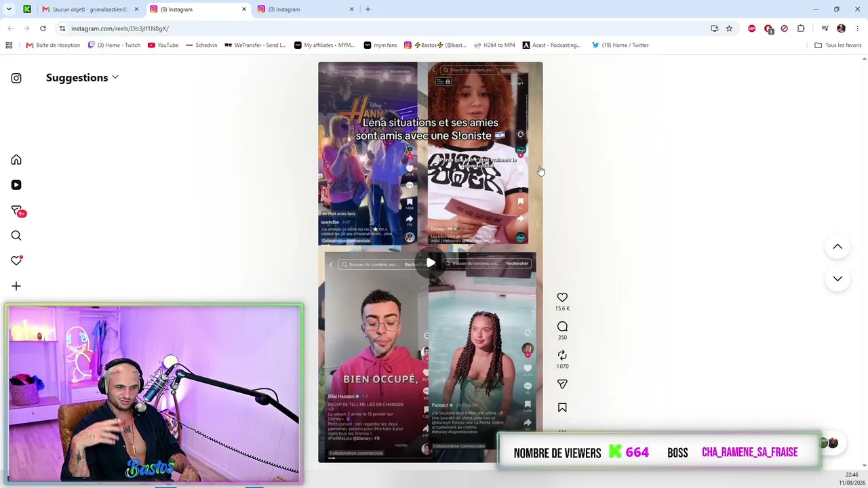Play the paused reel video
This screenshot has height=488, width=868.
431,263
